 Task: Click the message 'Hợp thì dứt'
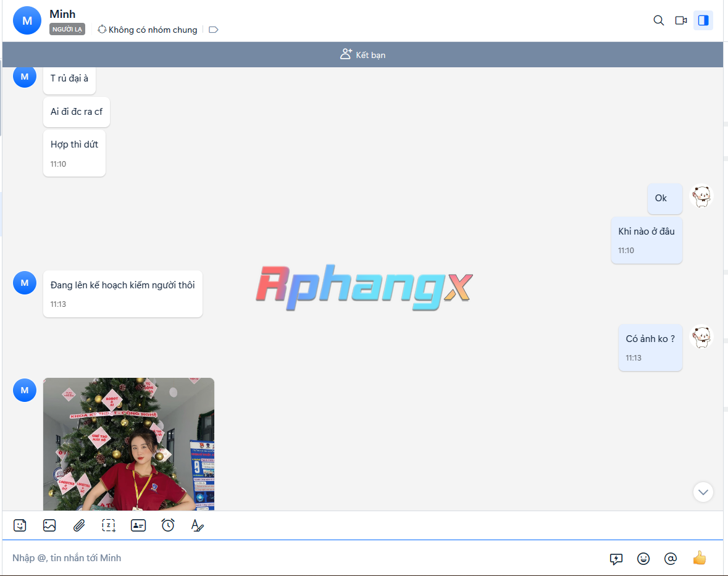(x=74, y=153)
